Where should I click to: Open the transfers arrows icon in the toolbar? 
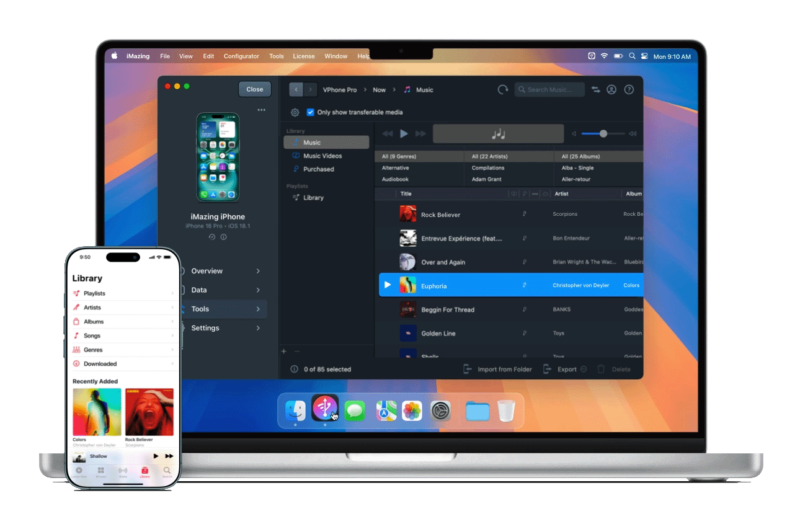click(x=596, y=90)
